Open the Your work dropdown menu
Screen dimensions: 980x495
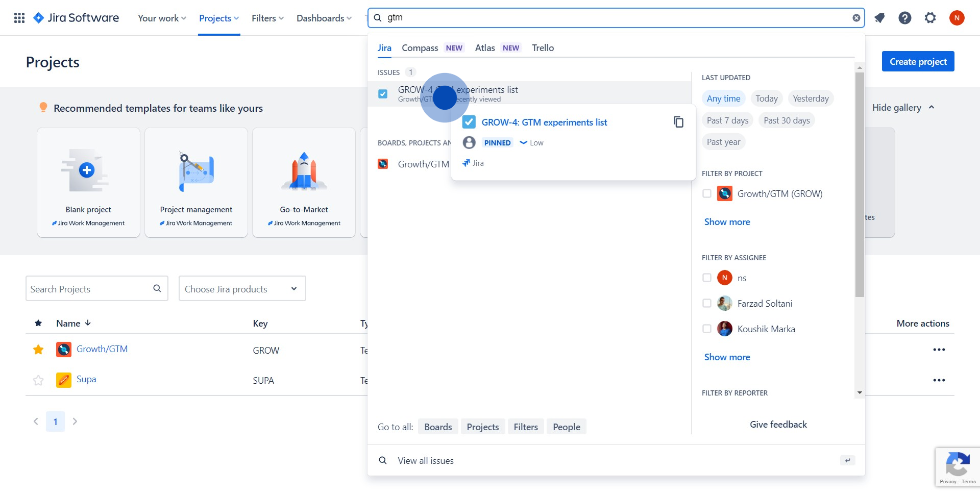pos(162,18)
